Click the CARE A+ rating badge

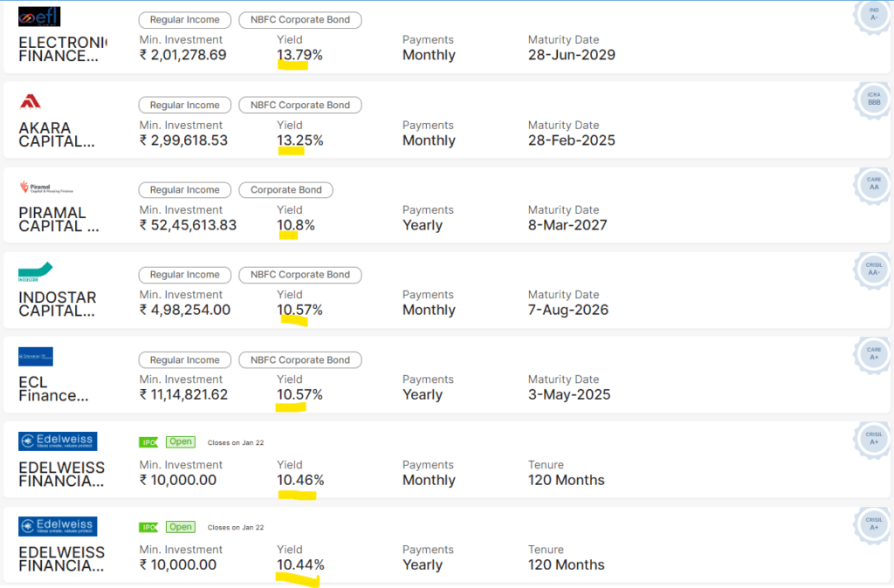pos(873,354)
